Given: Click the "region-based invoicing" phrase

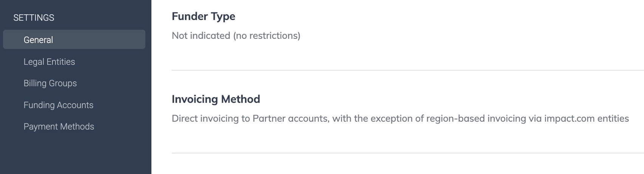Looking at the screenshot, I should (476, 119).
